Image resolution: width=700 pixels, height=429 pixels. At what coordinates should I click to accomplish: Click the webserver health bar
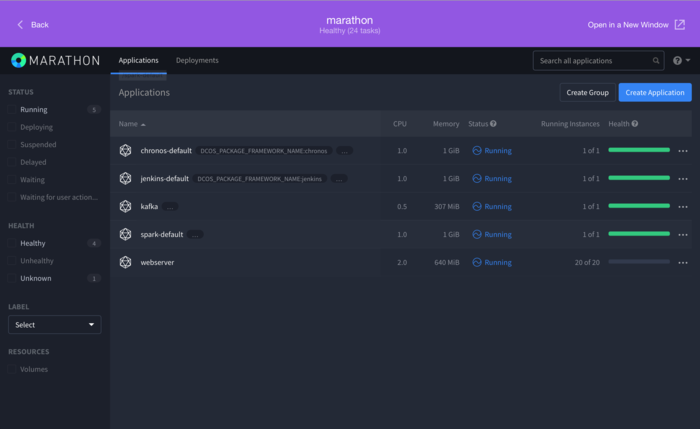(x=639, y=262)
